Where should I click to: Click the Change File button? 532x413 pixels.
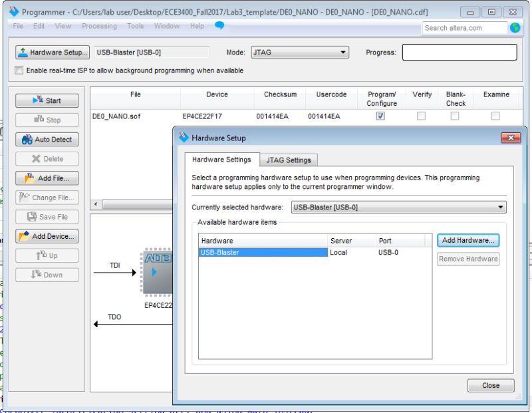[x=47, y=197]
